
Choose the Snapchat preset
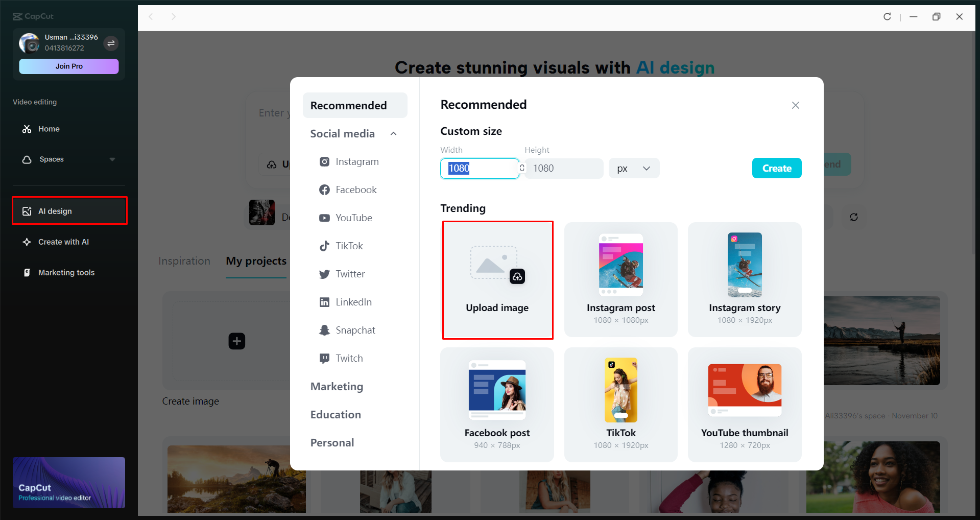coord(355,330)
